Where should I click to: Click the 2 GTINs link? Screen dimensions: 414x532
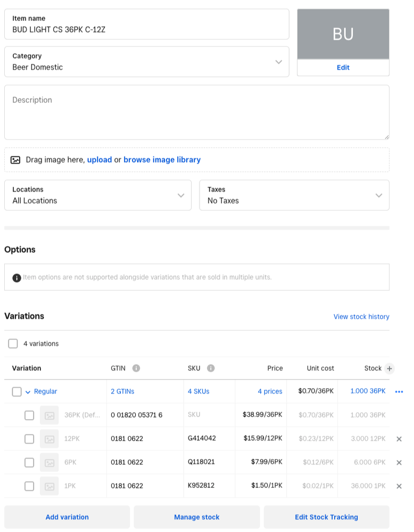(122, 391)
